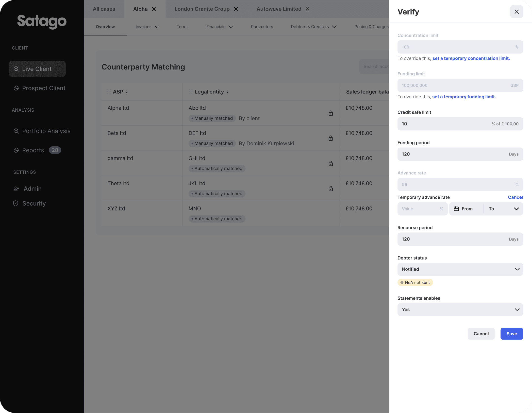Viewport: 532px width, 413px height.
Task: Click the Save button
Action: point(512,334)
